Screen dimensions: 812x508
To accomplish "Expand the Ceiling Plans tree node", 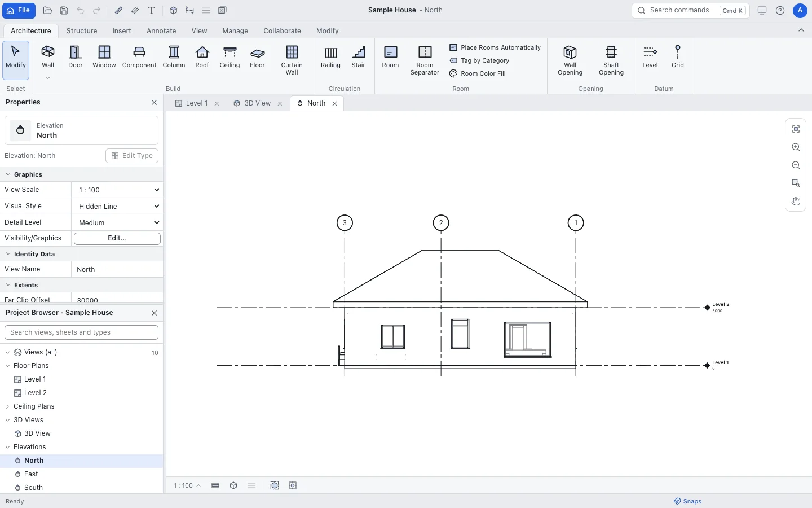I will pyautogui.click(x=8, y=406).
